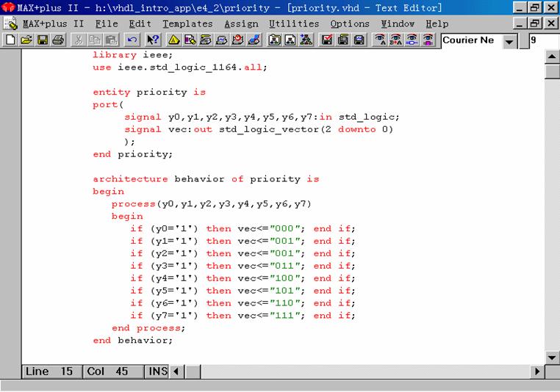Image resolution: width=560 pixels, height=392 pixels.
Task: Restore down the inner Text Editor window
Action: (x=535, y=23)
